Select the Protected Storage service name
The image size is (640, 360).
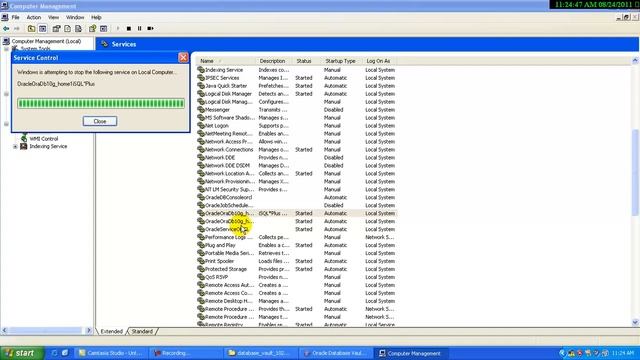pos(226,269)
